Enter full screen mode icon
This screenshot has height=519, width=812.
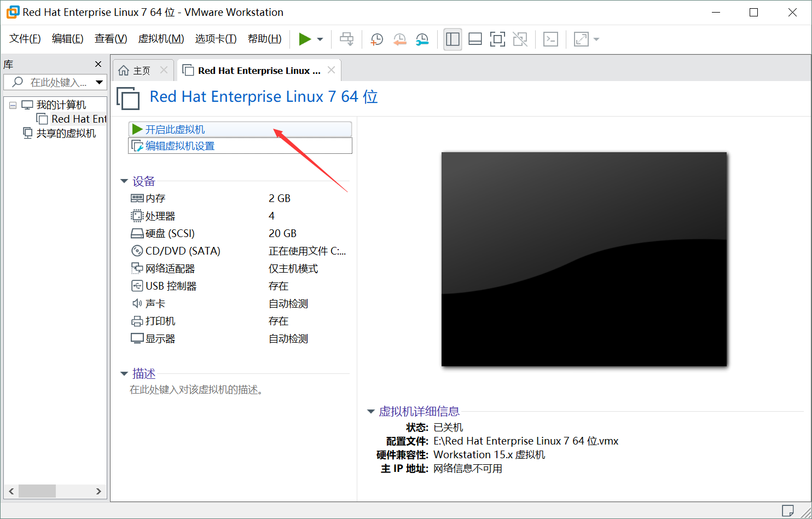point(497,39)
